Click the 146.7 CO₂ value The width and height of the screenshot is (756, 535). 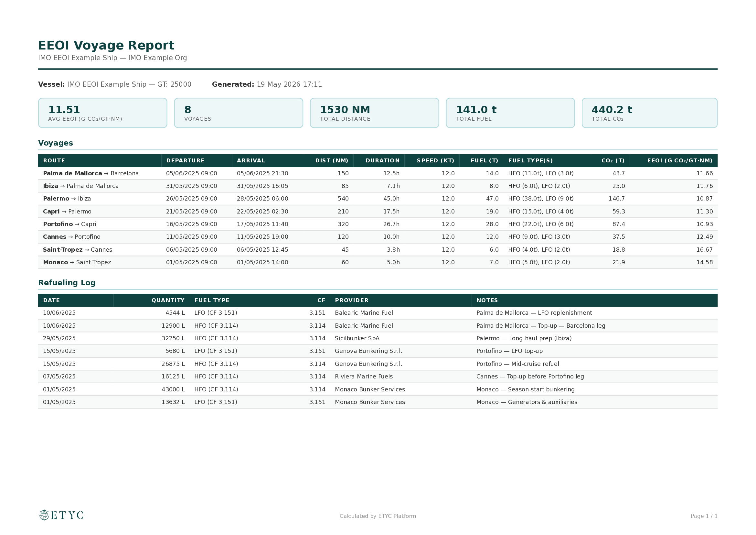[616, 199]
